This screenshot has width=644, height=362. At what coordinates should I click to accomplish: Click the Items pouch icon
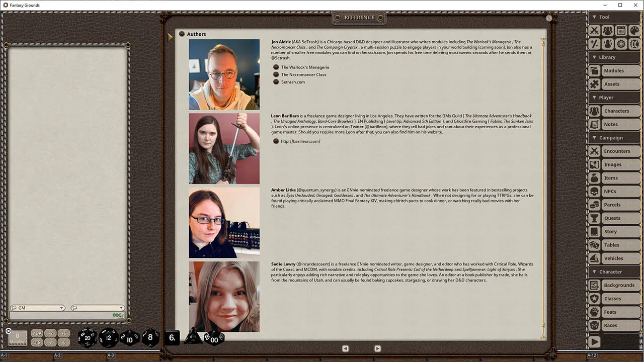click(595, 178)
